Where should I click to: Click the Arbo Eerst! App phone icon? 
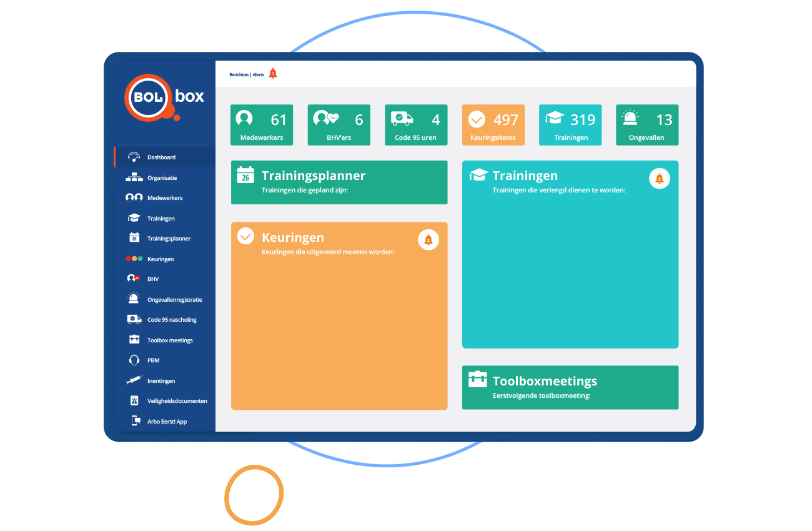click(x=136, y=421)
